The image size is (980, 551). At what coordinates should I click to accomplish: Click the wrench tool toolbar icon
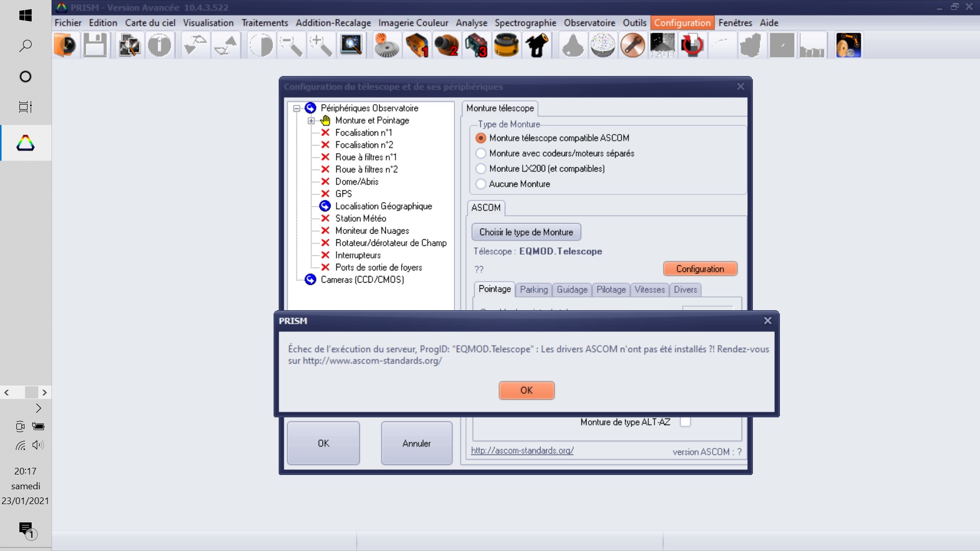point(632,45)
